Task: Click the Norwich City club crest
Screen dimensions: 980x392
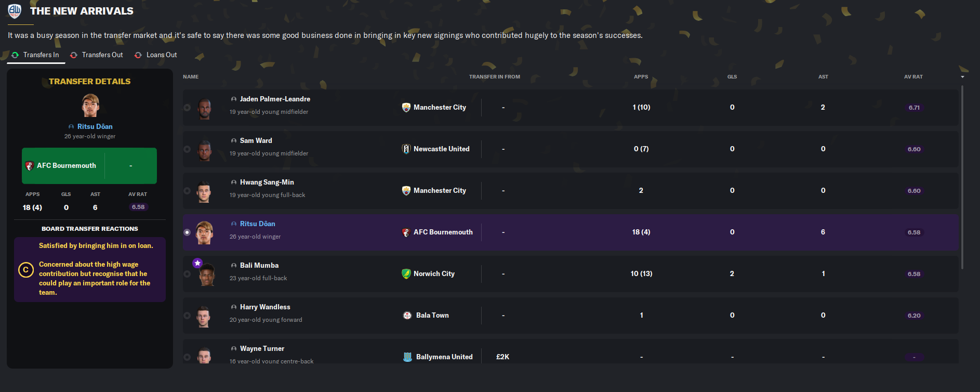Action: coord(406,274)
